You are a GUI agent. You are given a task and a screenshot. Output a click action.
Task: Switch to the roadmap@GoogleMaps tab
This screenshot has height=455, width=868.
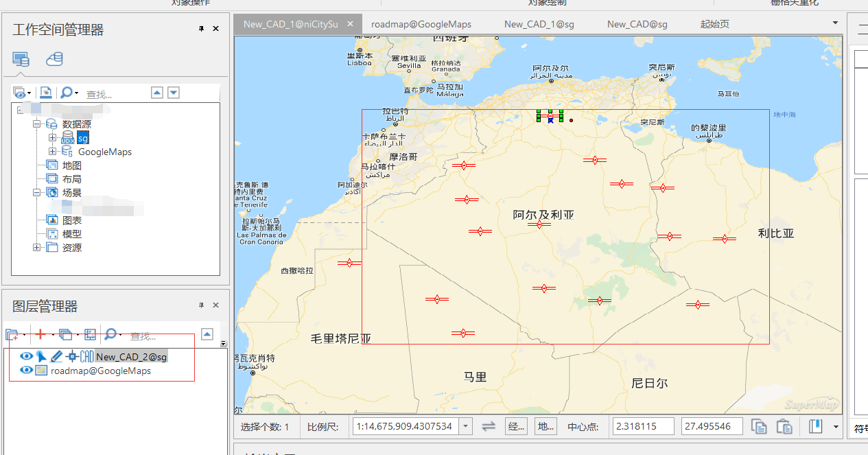point(421,24)
